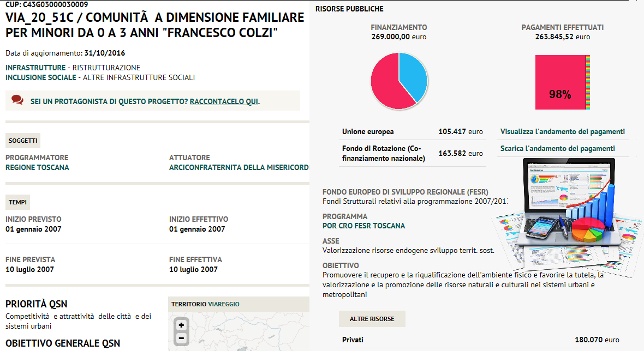This screenshot has width=644, height=351.
Task: Zoom in on the Viareggio map
Action: tap(181, 325)
